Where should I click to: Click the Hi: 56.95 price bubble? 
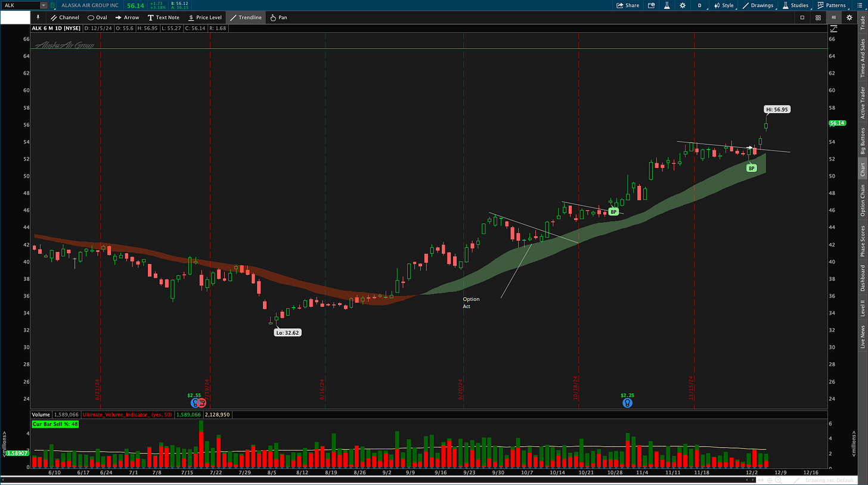coord(776,109)
